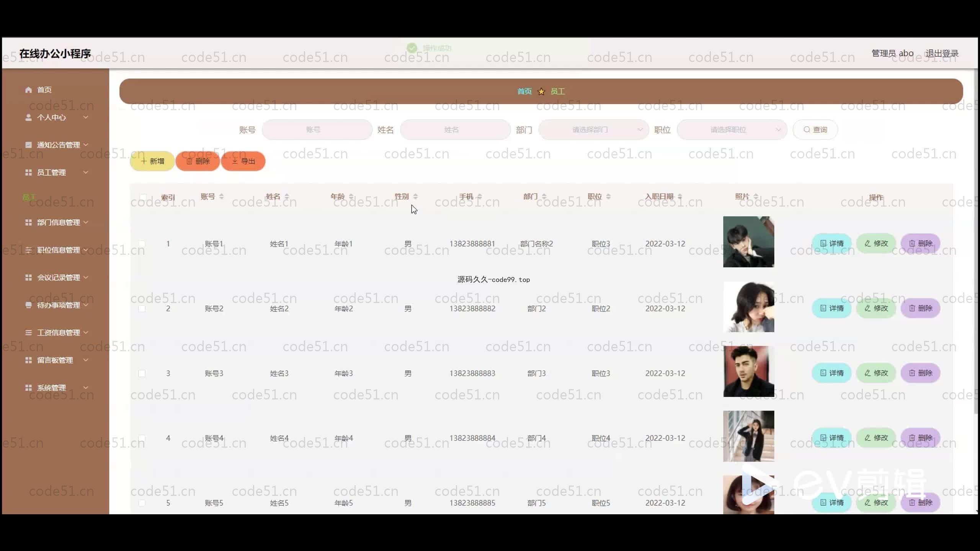980x551 pixels.
Task: Expand the 留言板管理 menu chevron
Action: click(86, 360)
